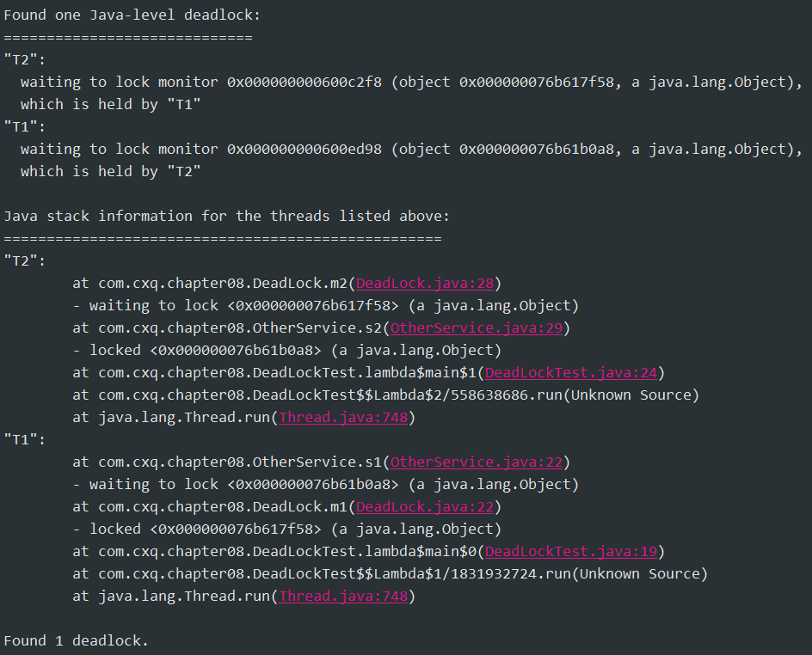
Task: Go to the DeadLockTest.java:19 link
Action: 571,552
